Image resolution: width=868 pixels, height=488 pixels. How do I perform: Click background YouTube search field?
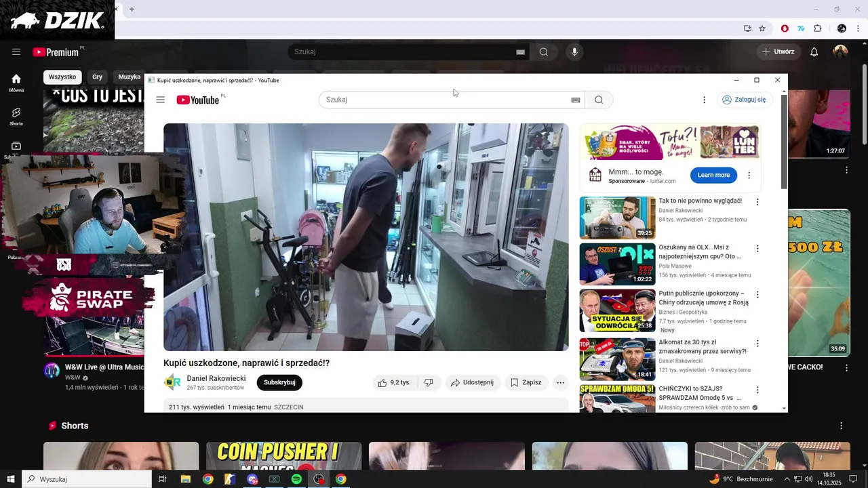pyautogui.click(x=407, y=52)
